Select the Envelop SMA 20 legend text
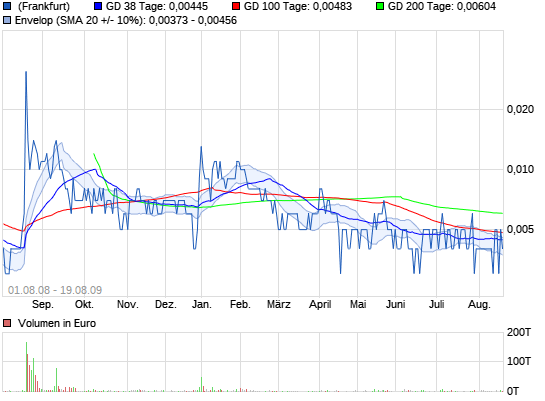This screenshot has width=545, height=401. (x=126, y=20)
